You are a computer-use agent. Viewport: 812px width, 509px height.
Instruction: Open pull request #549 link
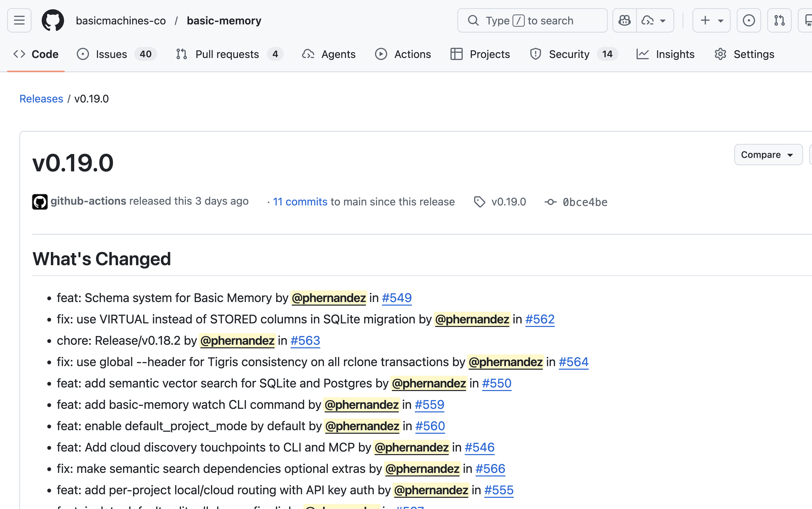(396, 298)
